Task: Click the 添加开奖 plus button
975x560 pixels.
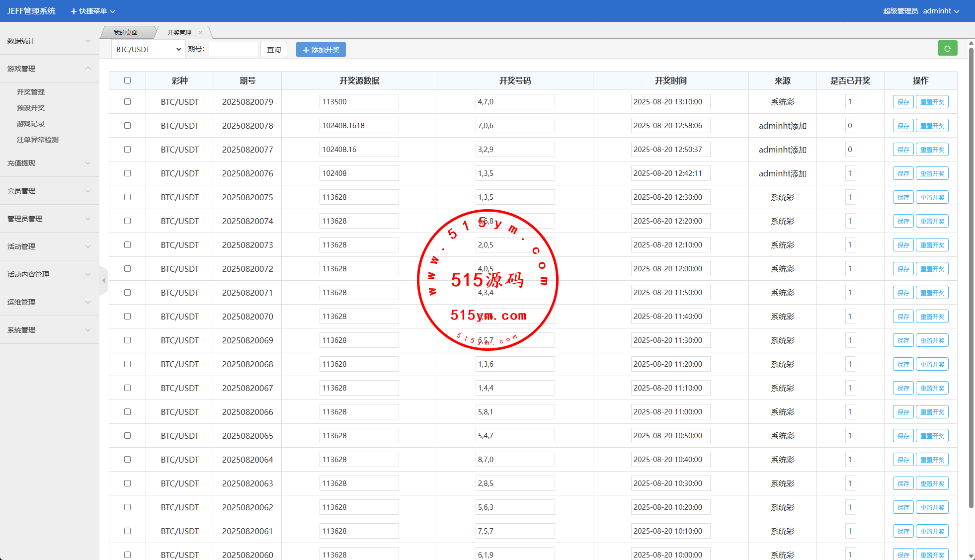Action: click(x=321, y=50)
